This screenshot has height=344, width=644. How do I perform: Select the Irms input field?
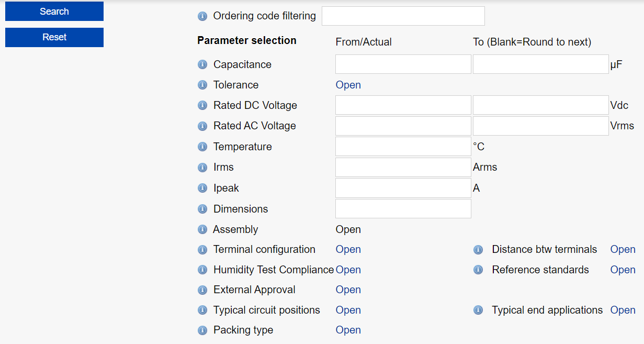pos(403,168)
